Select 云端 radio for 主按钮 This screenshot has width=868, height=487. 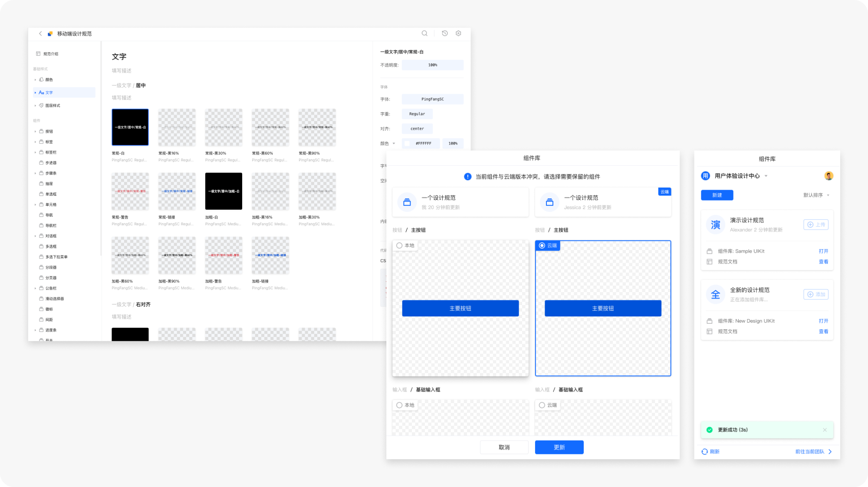pyautogui.click(x=542, y=246)
